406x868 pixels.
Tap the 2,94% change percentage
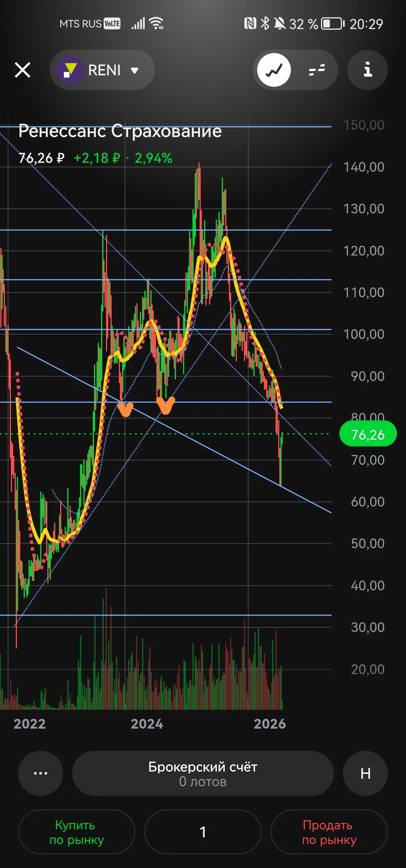coord(153,158)
